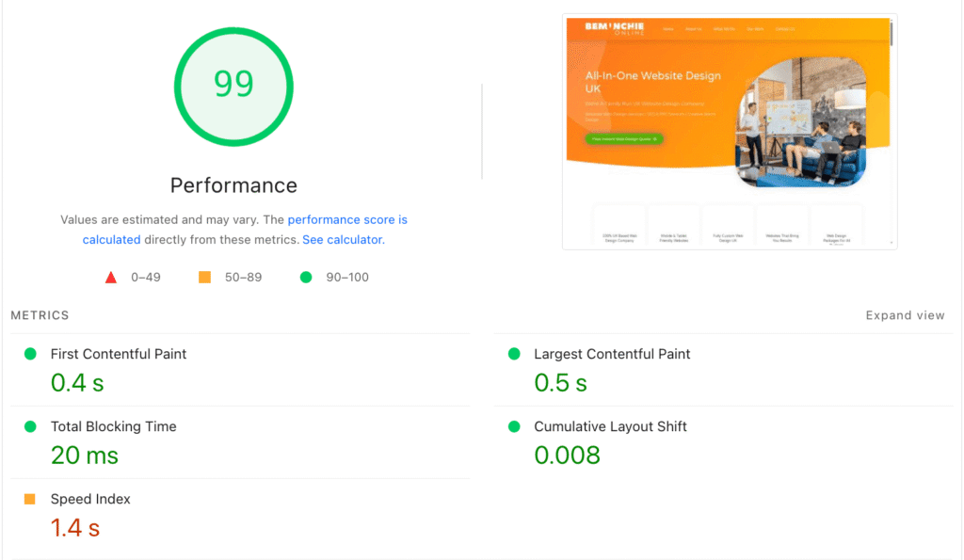Open the website screenshot thumbnail
Screen dimensions: 964x560
click(730, 132)
